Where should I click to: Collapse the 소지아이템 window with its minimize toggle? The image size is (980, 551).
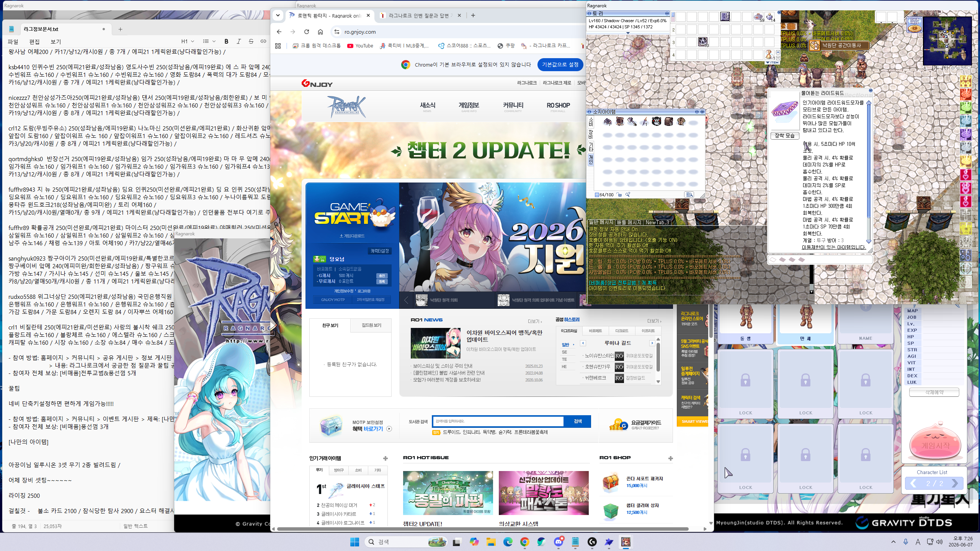(697, 112)
